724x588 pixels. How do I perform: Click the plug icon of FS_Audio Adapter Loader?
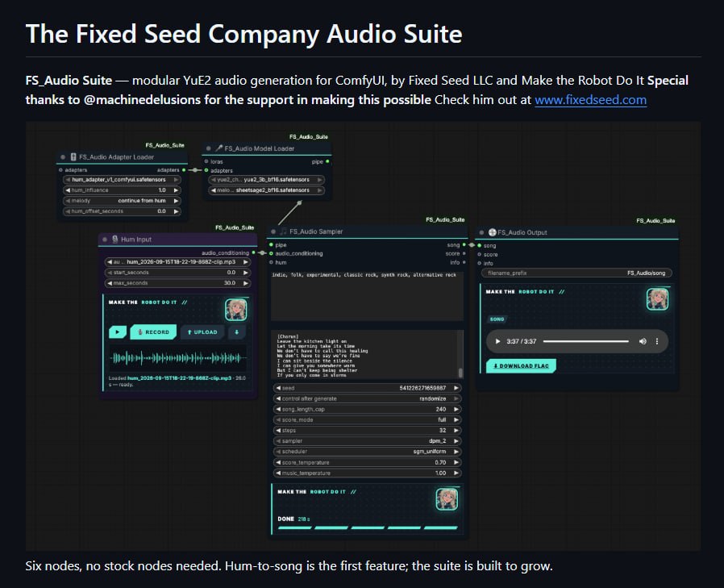[73, 157]
